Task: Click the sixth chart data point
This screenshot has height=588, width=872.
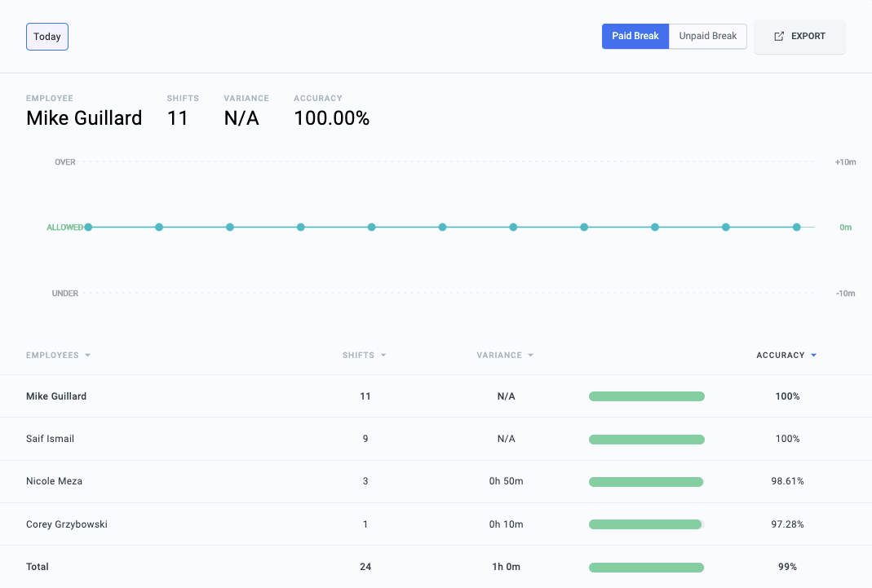Action: pyautogui.click(x=442, y=228)
